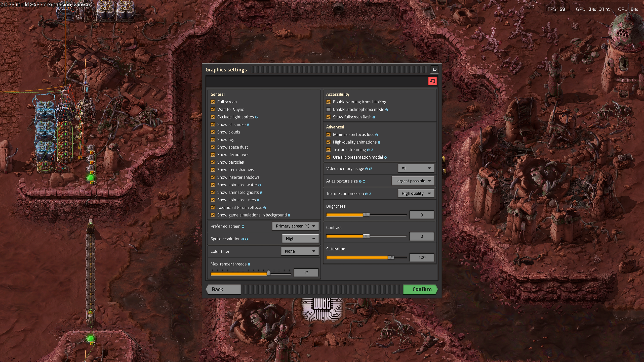The height and width of the screenshot is (362, 644).
Task: Click the info icon next to Show all smoke
Action: (x=248, y=124)
